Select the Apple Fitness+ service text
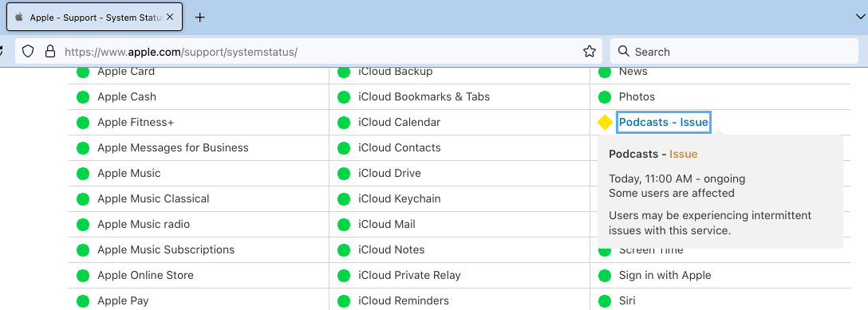This screenshot has height=310, width=868. pos(136,122)
